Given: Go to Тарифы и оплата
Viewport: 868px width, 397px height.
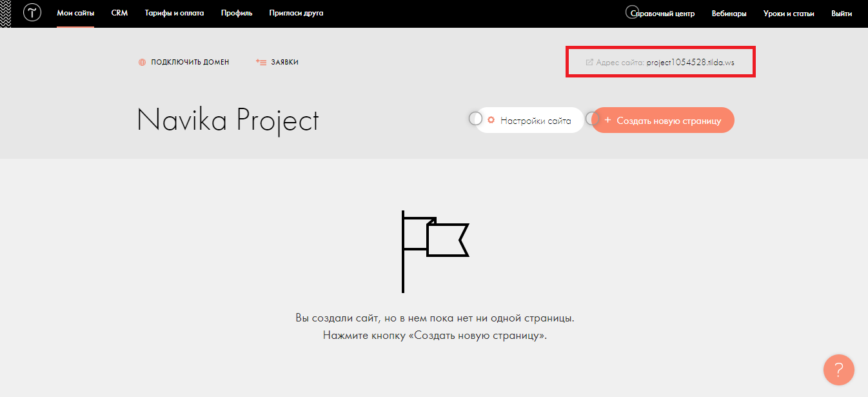Looking at the screenshot, I should [x=174, y=14].
